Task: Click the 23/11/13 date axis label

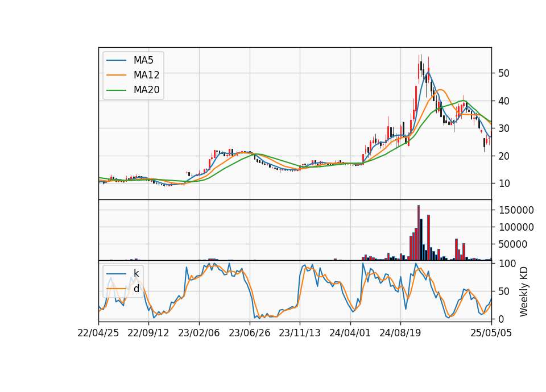Action: (300, 333)
